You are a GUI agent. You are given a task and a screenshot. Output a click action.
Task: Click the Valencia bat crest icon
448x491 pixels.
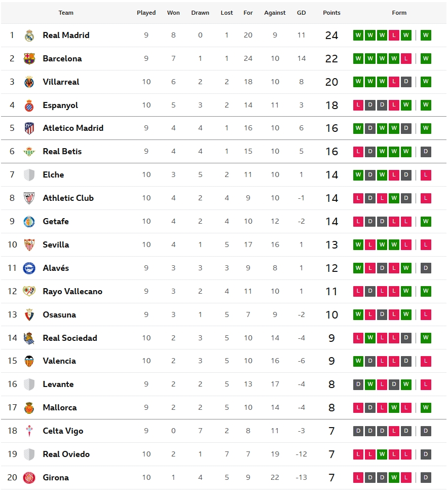click(29, 361)
